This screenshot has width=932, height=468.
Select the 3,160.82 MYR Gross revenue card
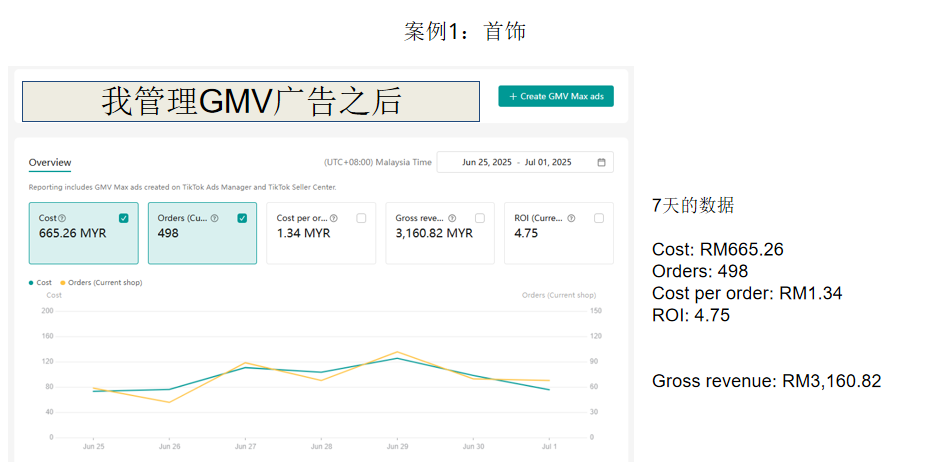pyautogui.click(x=440, y=233)
